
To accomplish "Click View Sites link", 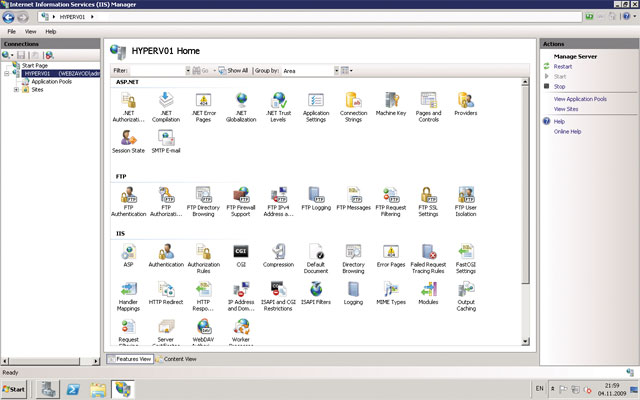I will tap(566, 109).
